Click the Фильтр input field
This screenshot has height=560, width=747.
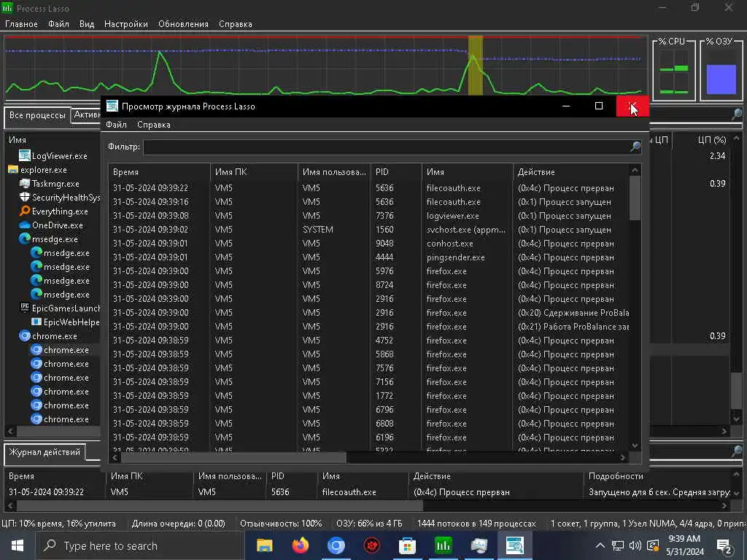click(x=386, y=147)
